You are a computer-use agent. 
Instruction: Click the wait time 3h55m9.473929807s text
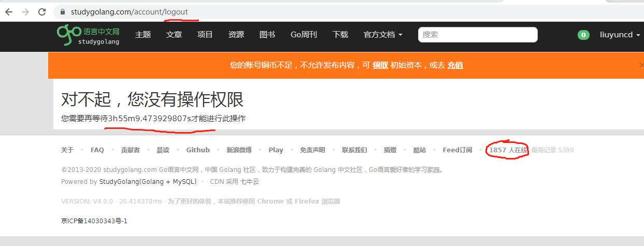click(x=150, y=119)
